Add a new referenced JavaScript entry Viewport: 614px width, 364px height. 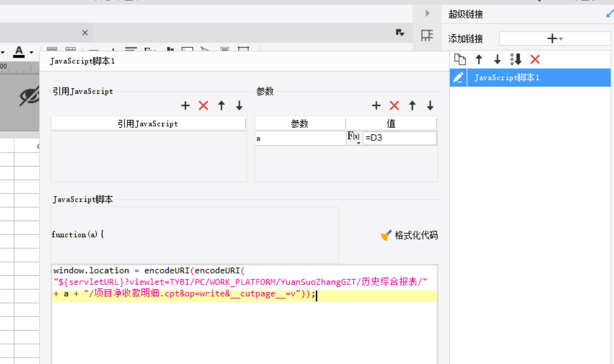185,105
